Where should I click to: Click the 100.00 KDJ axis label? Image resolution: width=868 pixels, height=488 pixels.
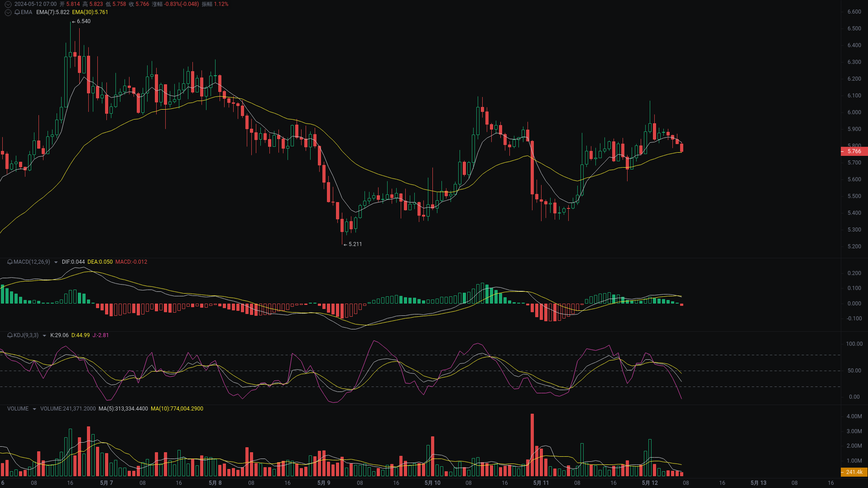coord(854,344)
